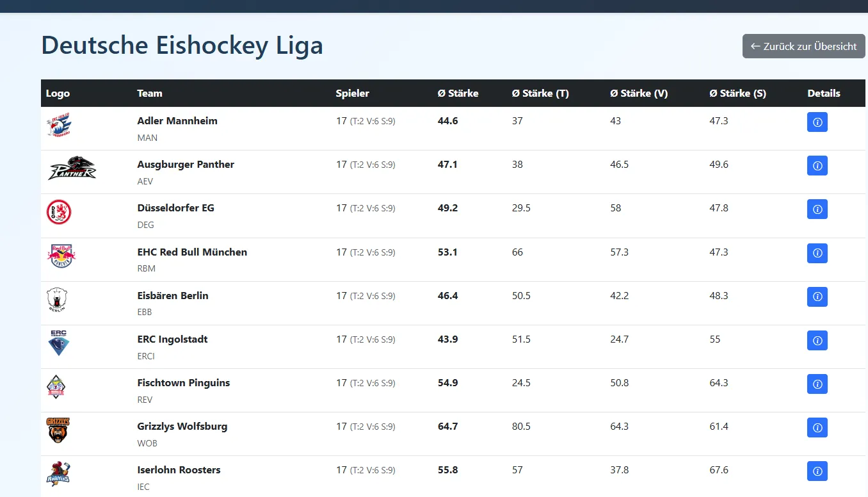
Task: Click the Ø Stärke column header
Action: 458,93
